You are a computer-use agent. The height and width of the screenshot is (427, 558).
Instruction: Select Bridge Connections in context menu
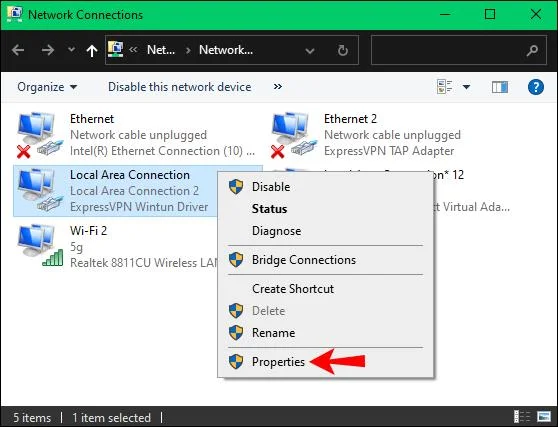[304, 260]
